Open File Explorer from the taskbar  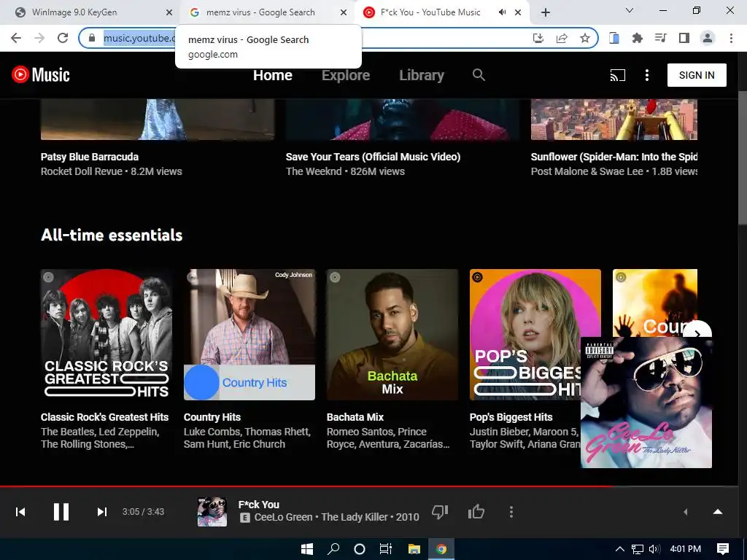pos(414,549)
